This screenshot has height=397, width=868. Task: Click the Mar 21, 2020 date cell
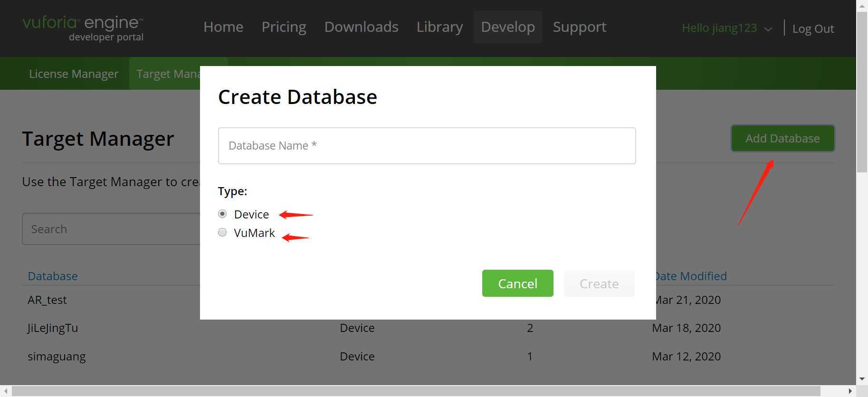688,300
